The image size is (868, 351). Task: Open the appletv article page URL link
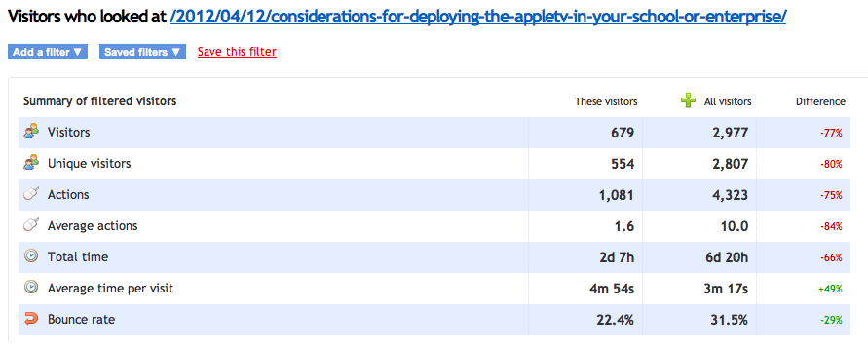tap(478, 17)
